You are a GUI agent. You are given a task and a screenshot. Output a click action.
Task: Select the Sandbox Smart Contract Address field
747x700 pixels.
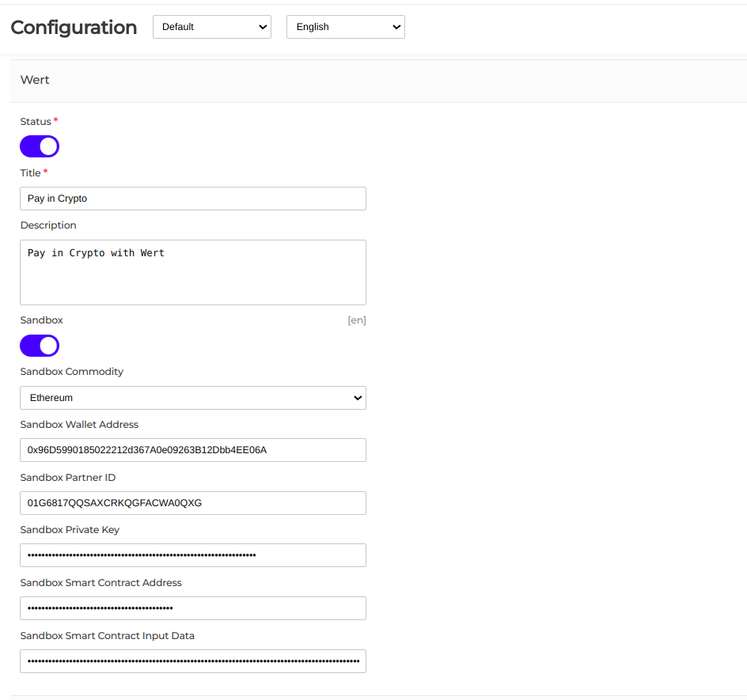click(x=192, y=607)
